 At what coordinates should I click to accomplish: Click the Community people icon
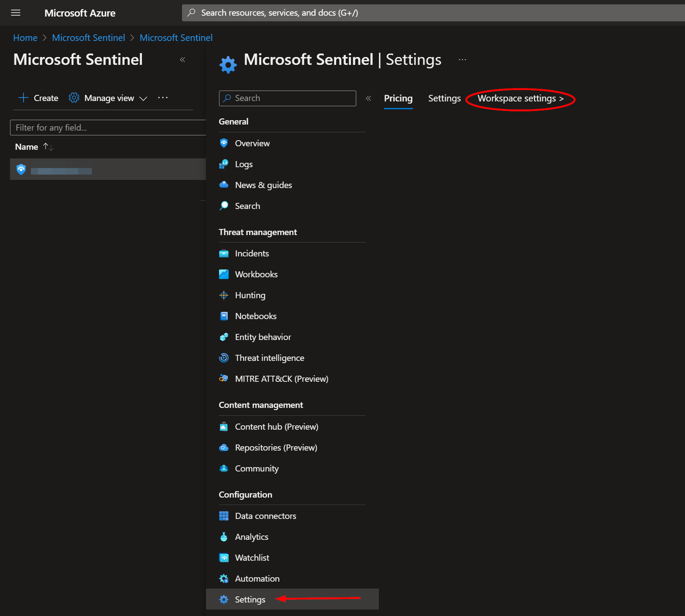coord(224,468)
